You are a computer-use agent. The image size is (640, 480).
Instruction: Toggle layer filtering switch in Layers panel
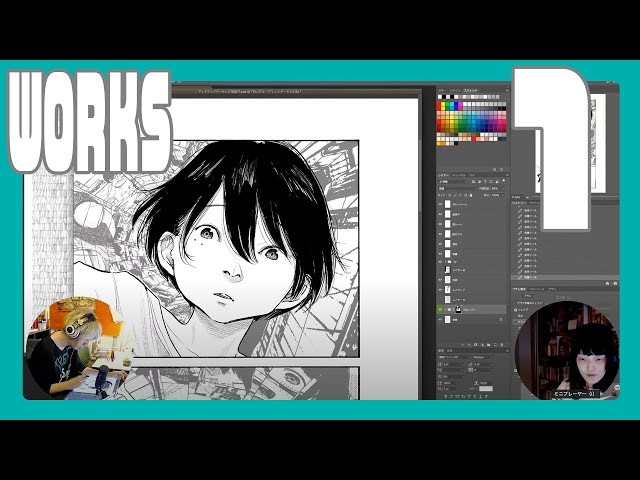coord(504,181)
